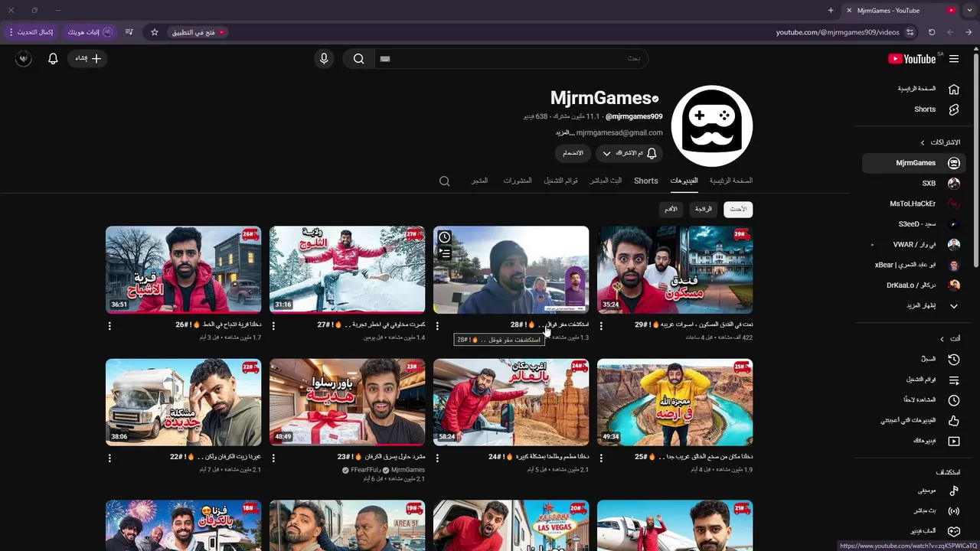Search within channel using tab-bar magnifier

tap(444, 181)
